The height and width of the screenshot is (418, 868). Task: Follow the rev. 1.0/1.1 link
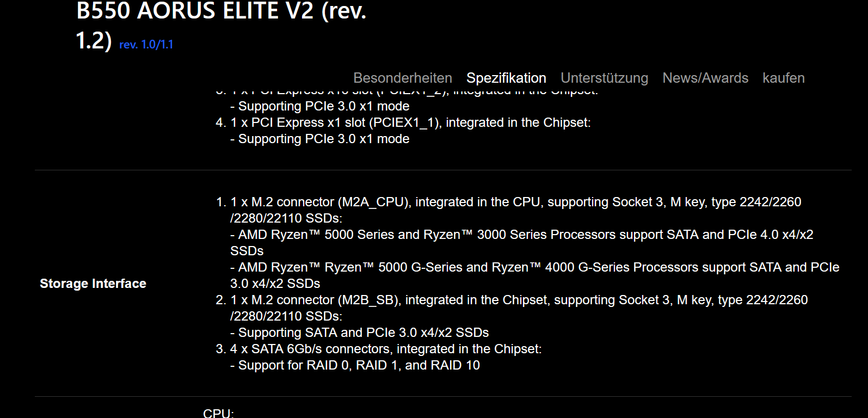coord(146,45)
